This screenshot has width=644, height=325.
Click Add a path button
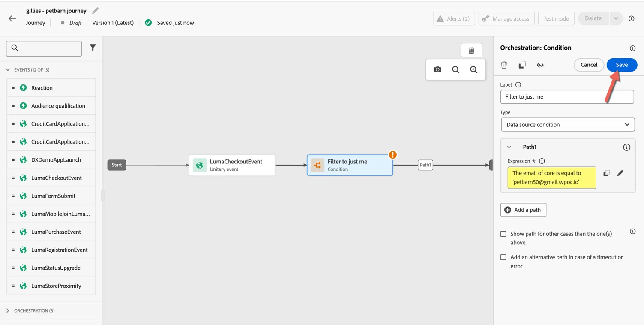(523, 210)
